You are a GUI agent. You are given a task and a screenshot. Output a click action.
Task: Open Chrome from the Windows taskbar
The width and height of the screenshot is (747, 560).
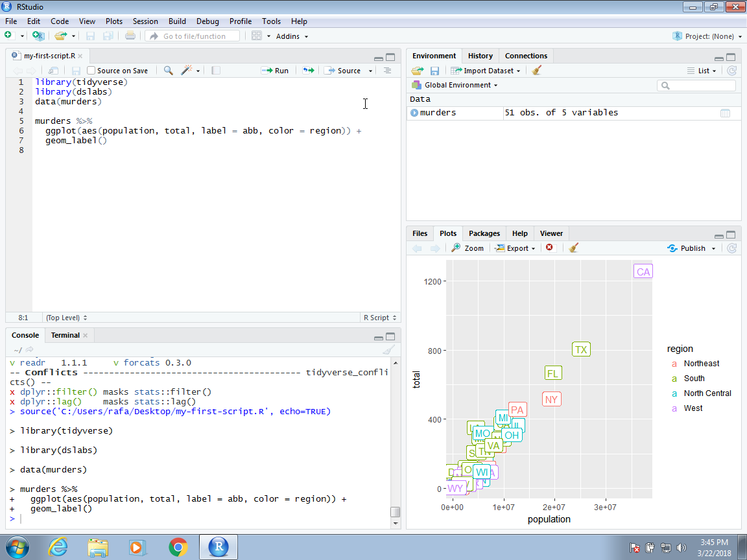pos(178,548)
